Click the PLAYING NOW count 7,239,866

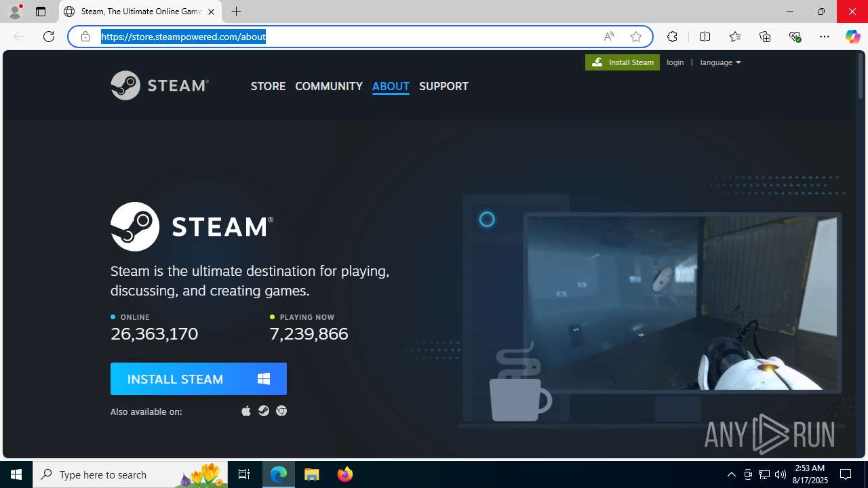pyautogui.click(x=309, y=334)
